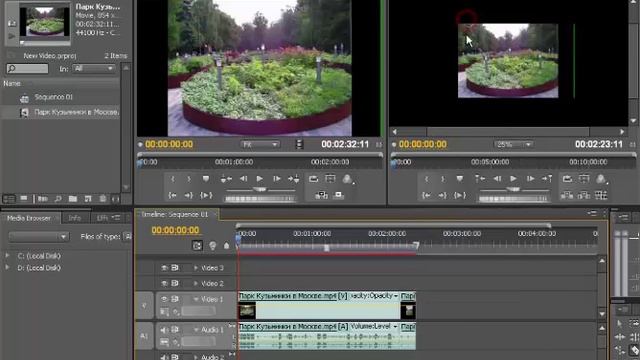Toggle Loop in the Program monitor
Image resolution: width=640 pixels, height=360 pixels.
pos(567,179)
